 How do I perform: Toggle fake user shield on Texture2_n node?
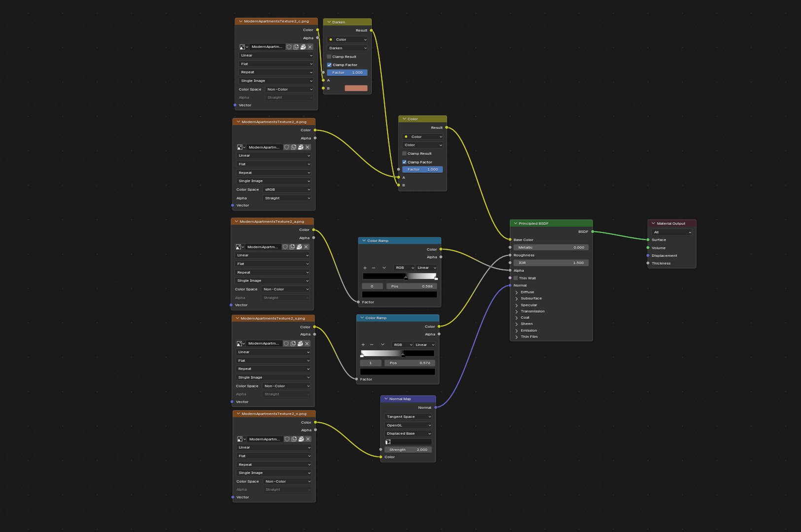[287, 439]
